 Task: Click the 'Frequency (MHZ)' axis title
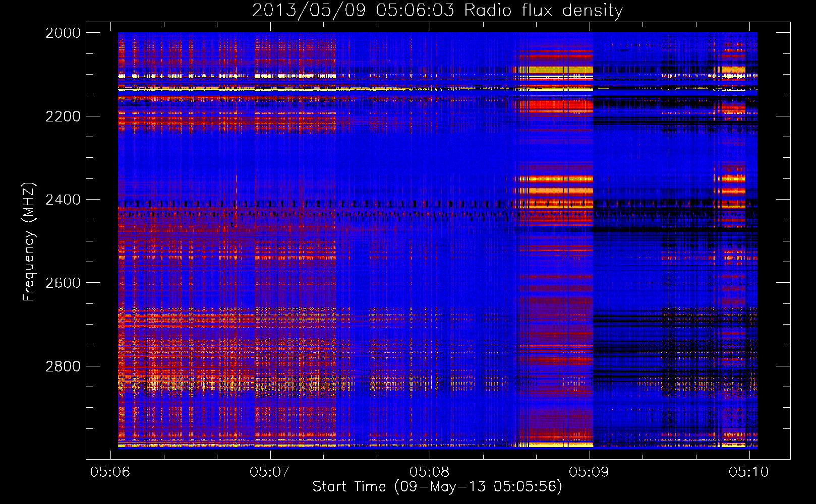coord(29,242)
